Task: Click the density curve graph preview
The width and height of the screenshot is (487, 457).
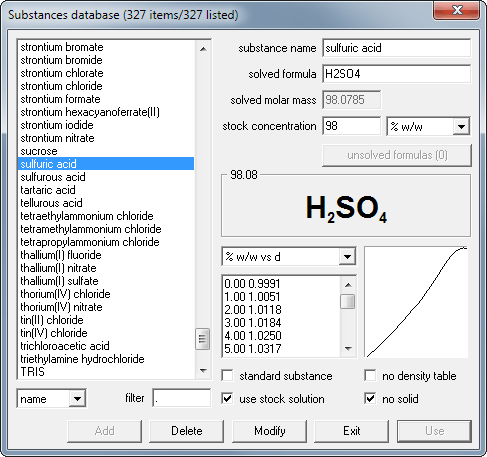Action: tap(416, 302)
